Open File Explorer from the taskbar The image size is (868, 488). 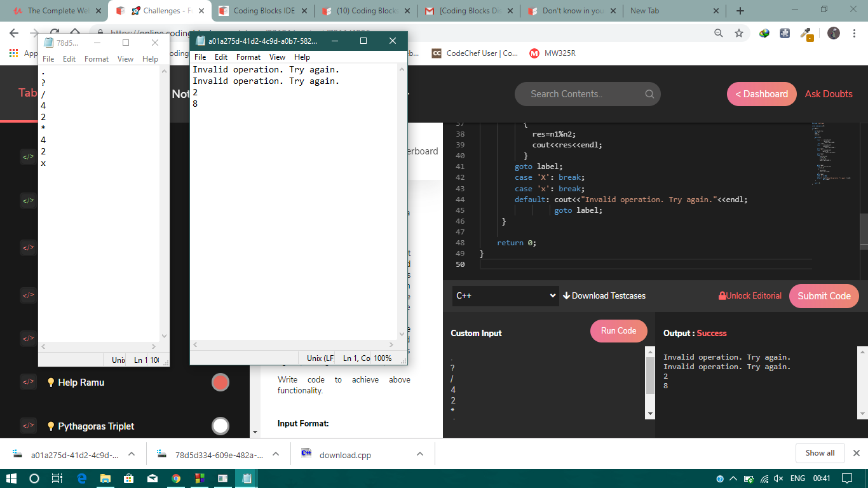click(x=105, y=478)
